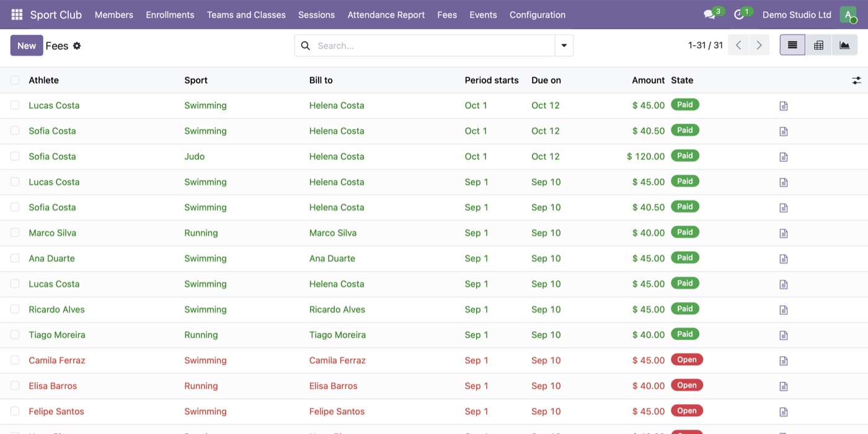Check the Ana Duarte row checkbox
868x434 pixels.
(x=15, y=258)
